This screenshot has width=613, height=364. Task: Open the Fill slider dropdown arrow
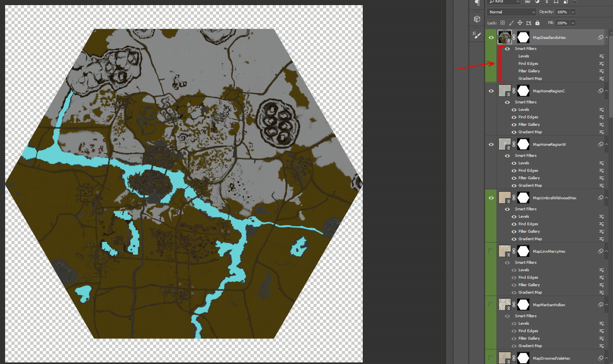point(573,23)
